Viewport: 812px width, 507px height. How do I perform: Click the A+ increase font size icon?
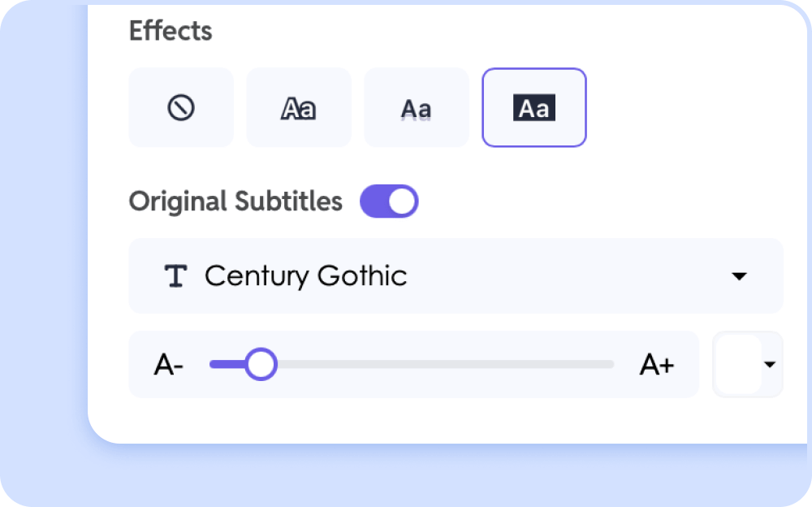657,365
